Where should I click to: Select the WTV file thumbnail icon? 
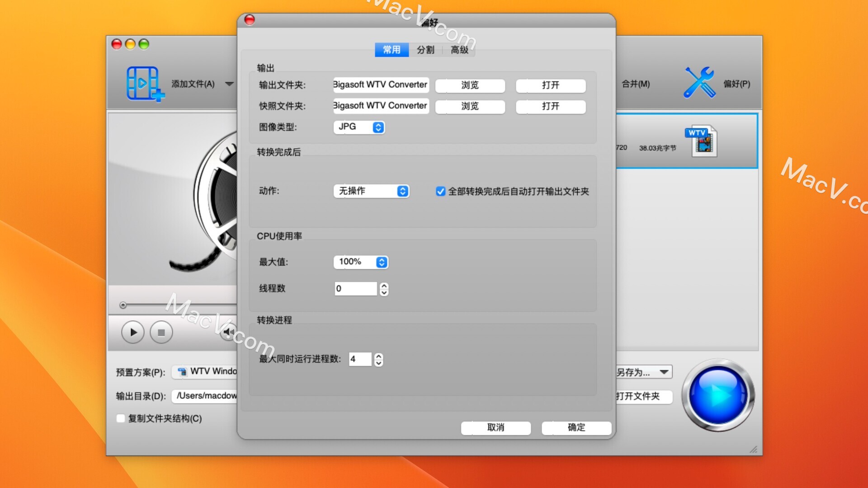(701, 141)
